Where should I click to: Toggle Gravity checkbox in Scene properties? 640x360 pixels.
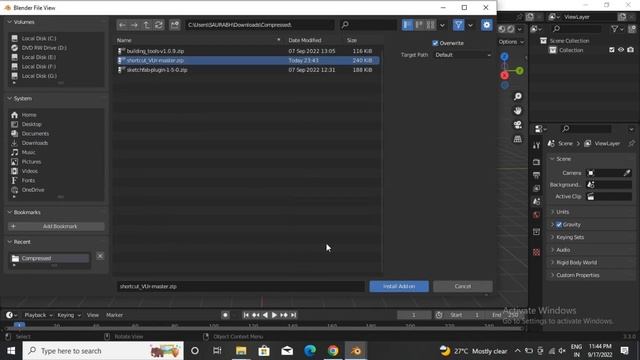(559, 224)
